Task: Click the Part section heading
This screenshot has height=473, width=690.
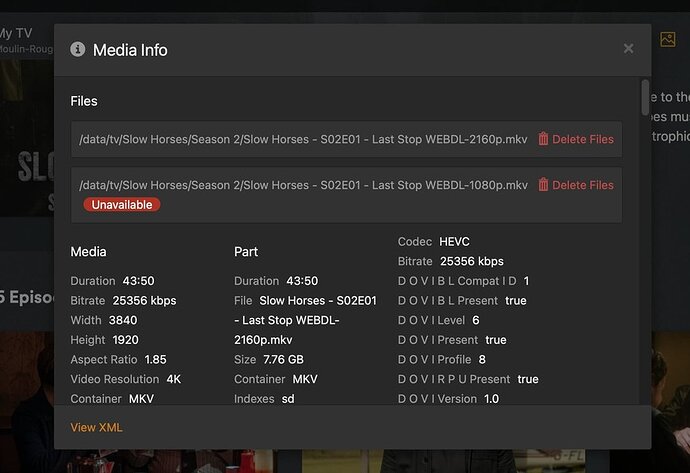Action: (246, 252)
